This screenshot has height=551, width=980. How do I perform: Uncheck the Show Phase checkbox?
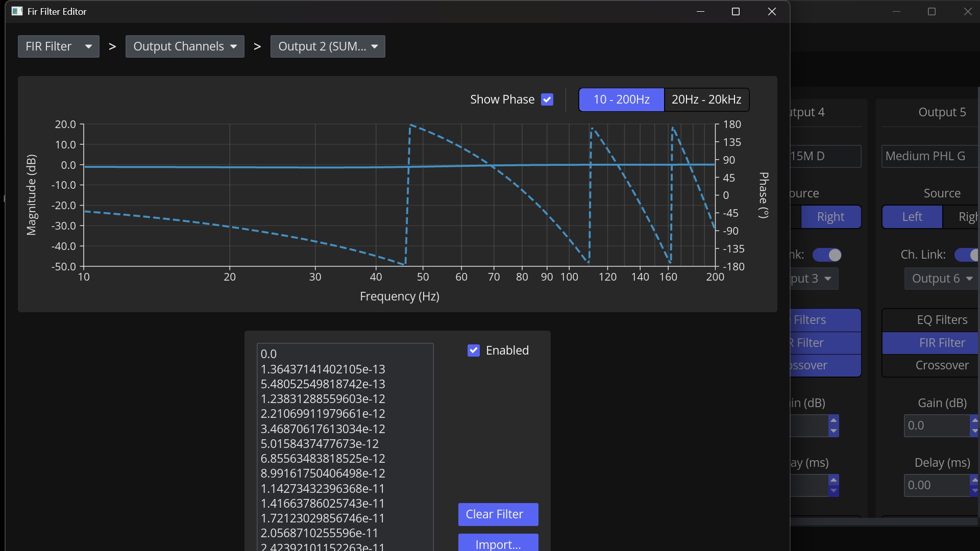click(547, 99)
